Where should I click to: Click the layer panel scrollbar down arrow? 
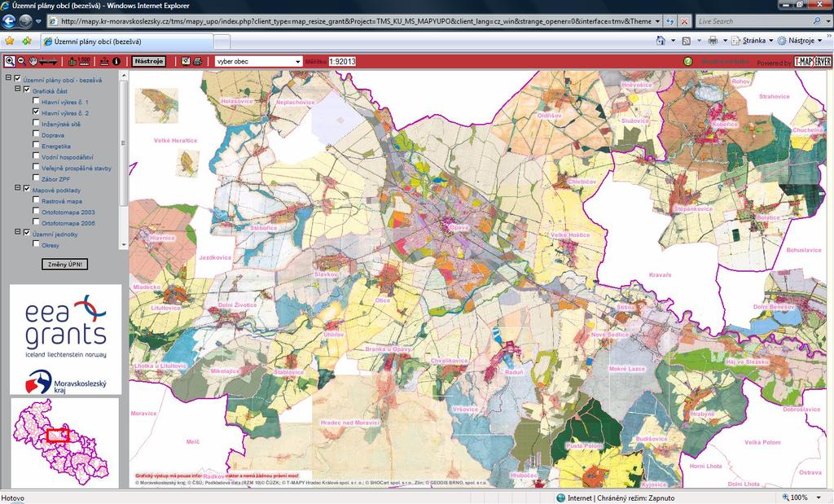[x=124, y=244]
